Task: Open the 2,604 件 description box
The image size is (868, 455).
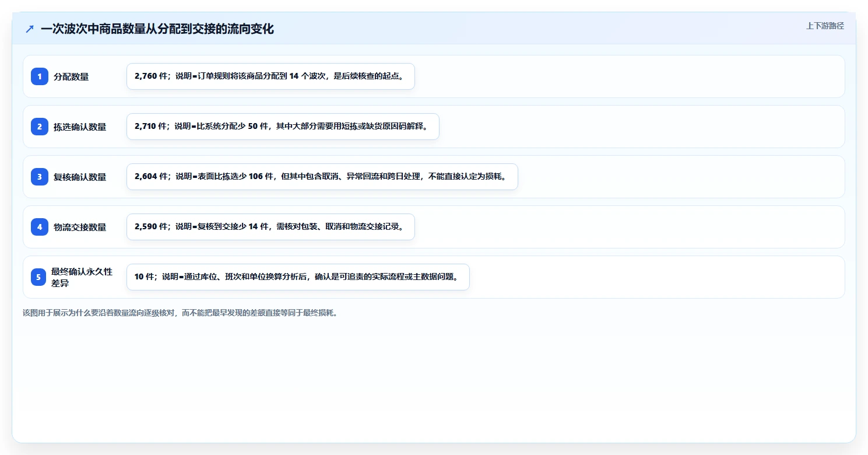Action: [322, 177]
